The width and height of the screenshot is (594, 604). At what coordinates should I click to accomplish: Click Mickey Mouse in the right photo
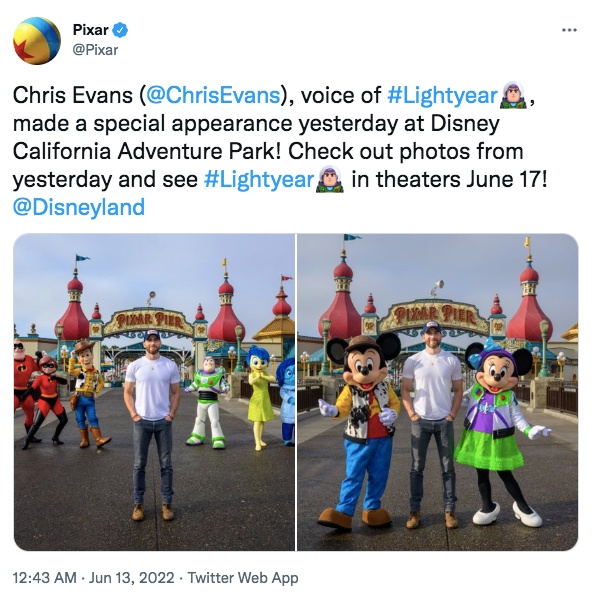pos(361,430)
